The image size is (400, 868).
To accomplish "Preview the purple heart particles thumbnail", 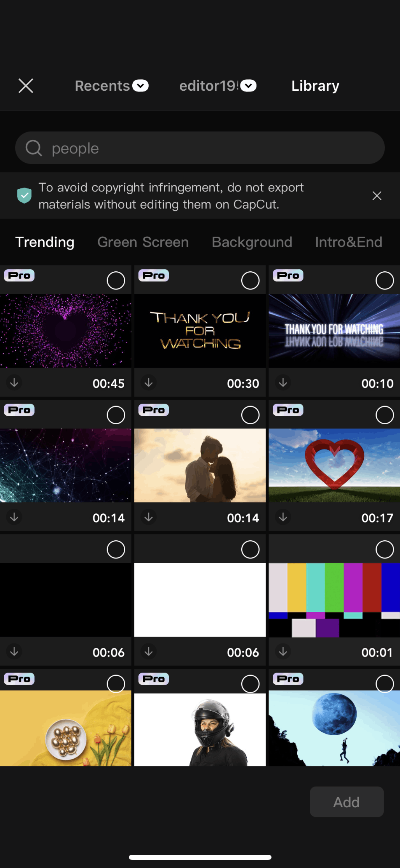I will pos(65,331).
